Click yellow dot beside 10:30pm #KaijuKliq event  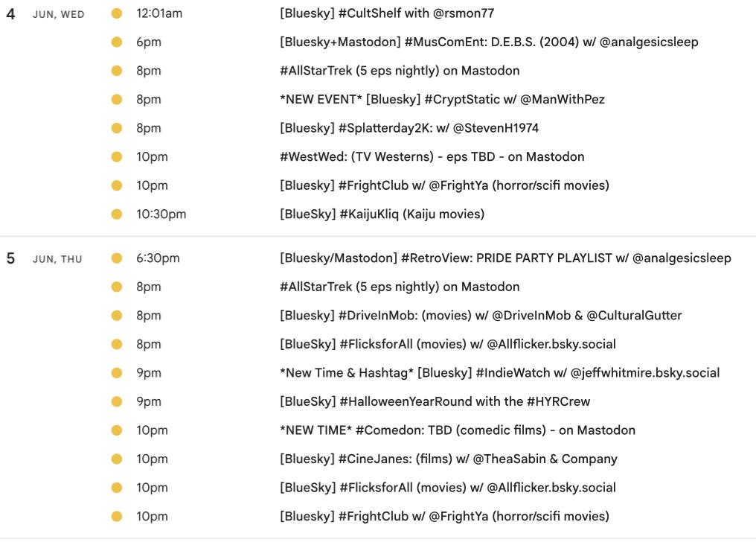(x=117, y=214)
